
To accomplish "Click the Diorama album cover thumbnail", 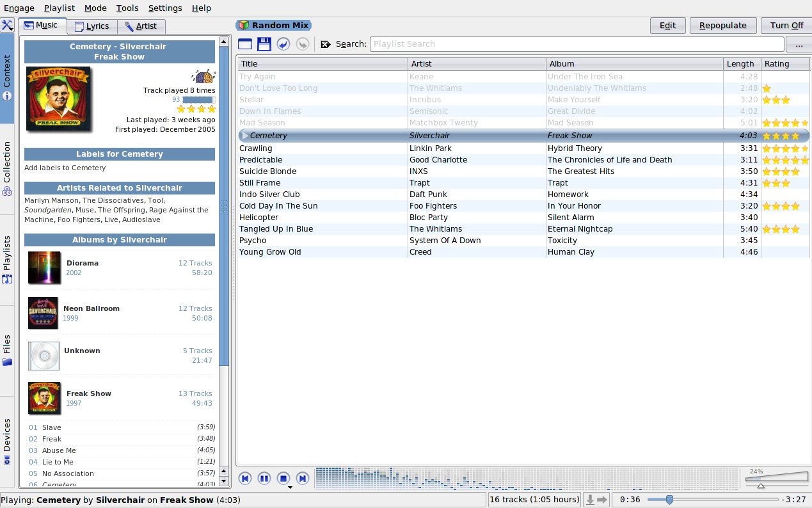I will pos(44,267).
